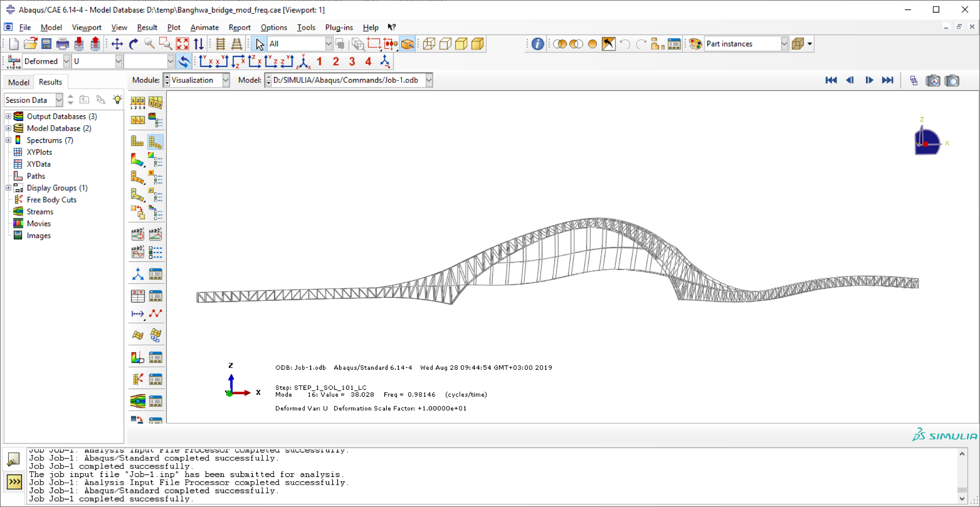
Task: Switch to the command line interface prompt
Action: tap(14, 482)
